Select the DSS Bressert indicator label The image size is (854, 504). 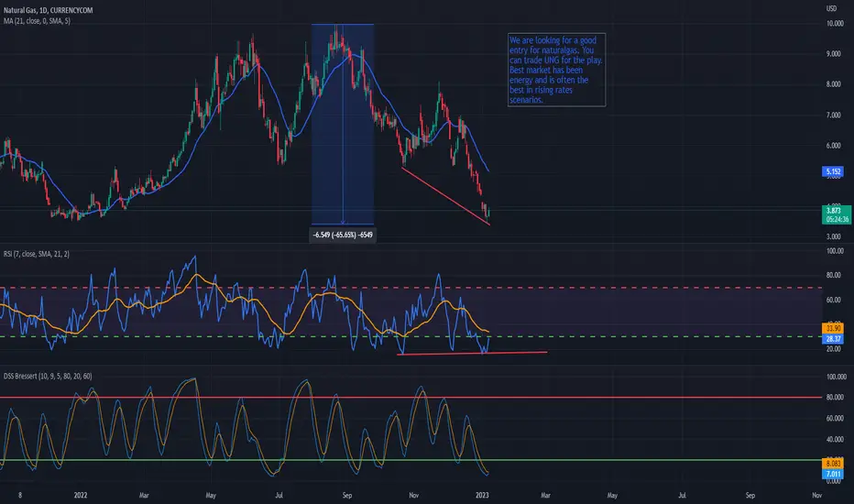(48, 376)
